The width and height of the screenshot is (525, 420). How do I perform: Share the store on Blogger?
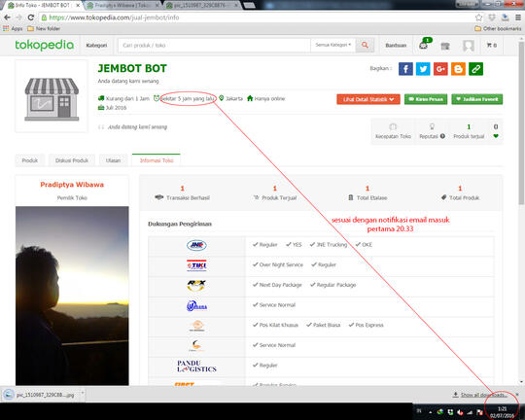click(x=458, y=69)
